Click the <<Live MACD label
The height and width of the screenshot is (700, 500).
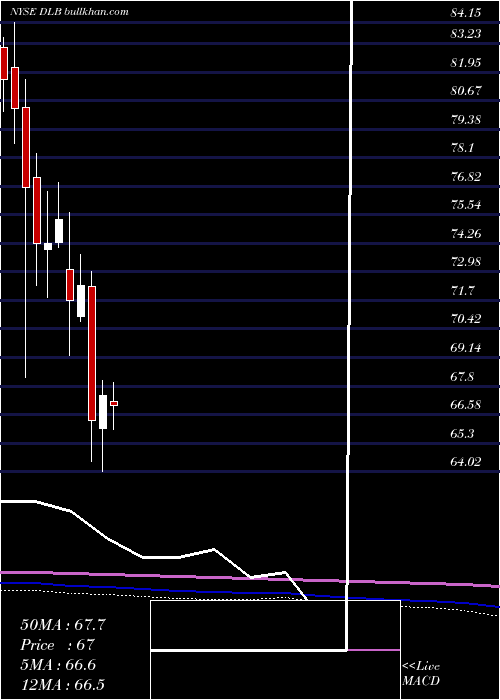tap(421, 673)
